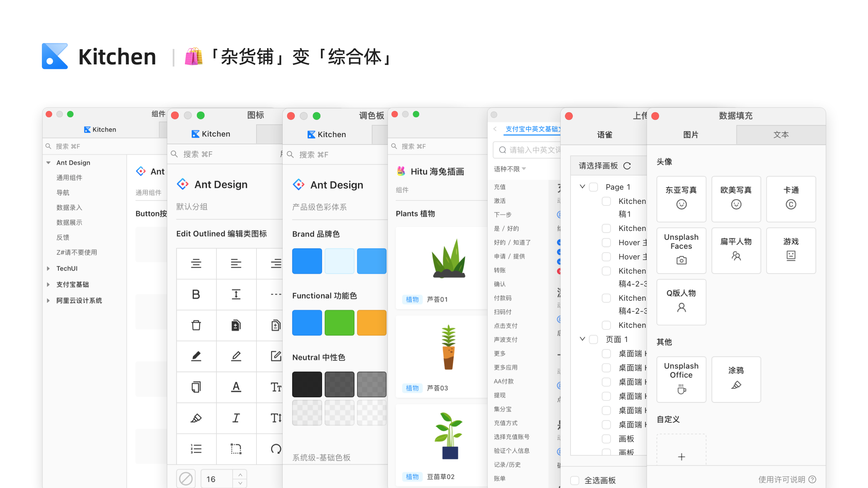Switch to the 文本 tab in 数据填充
Image resolution: width=868 pixels, height=488 pixels.
pos(781,134)
